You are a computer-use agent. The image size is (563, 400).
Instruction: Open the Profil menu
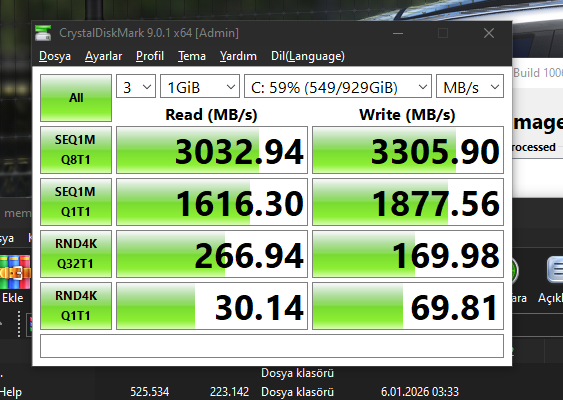150,56
